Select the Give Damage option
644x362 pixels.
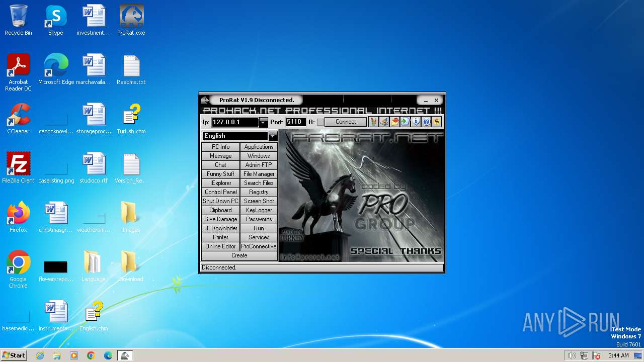tap(220, 219)
